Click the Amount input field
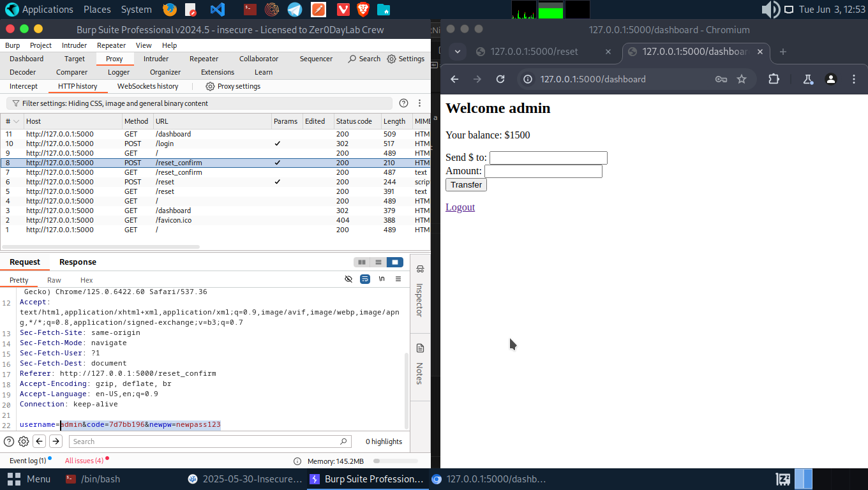The image size is (868, 490). tap(543, 171)
